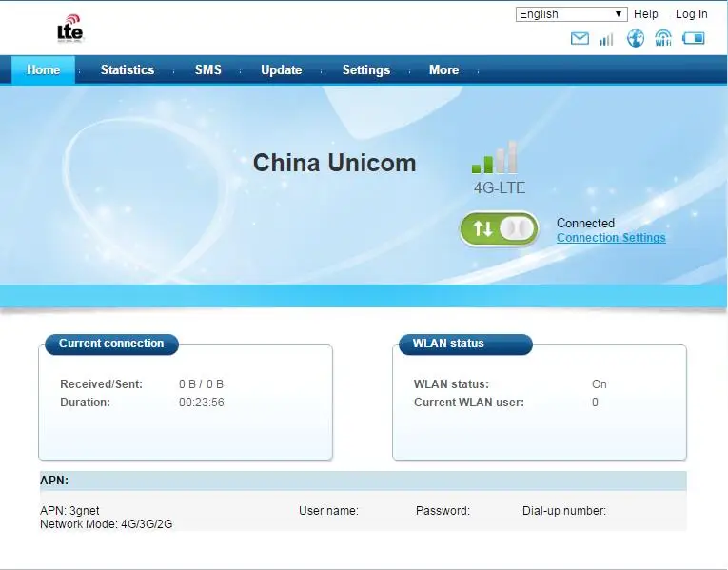
Task: Click the Current WLAN user: label
Action: pos(469,403)
